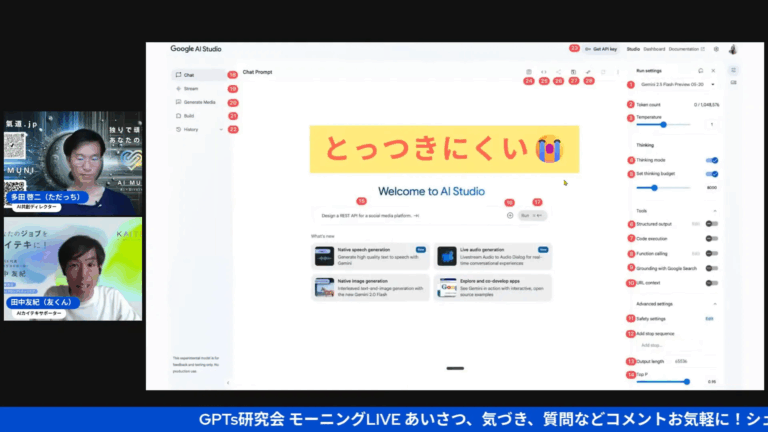Click the key icon in Get API key
Screen dimensions: 768x432
(x=588, y=49)
